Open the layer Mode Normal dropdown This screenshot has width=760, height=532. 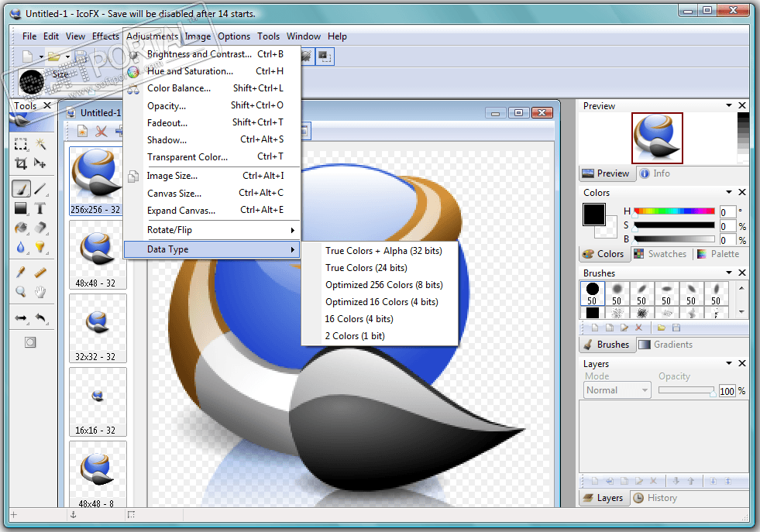tap(617, 390)
